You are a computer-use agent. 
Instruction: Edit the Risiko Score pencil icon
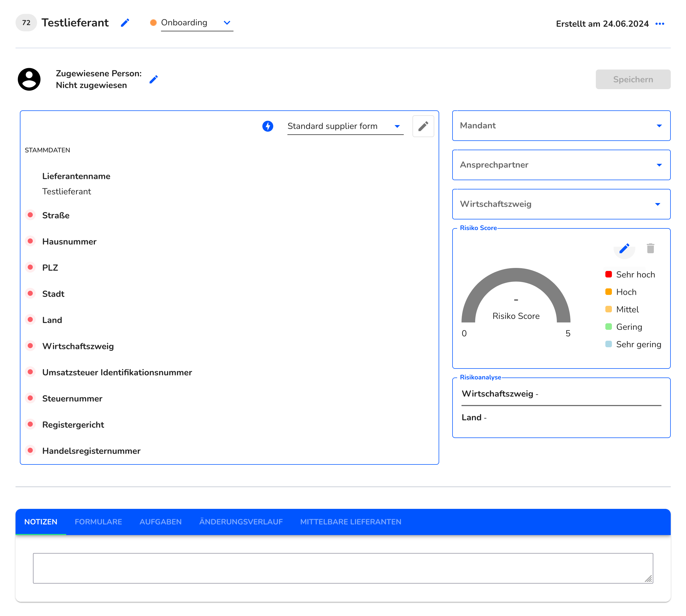(x=624, y=248)
